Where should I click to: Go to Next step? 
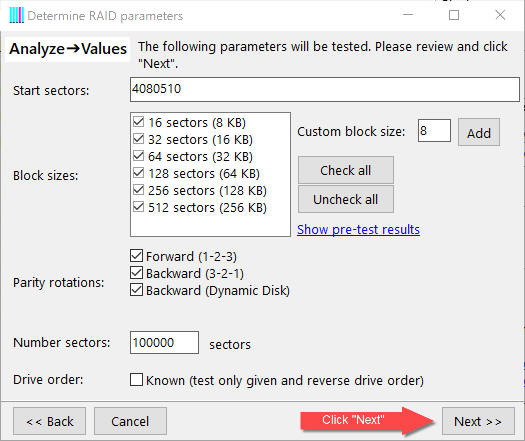point(478,421)
